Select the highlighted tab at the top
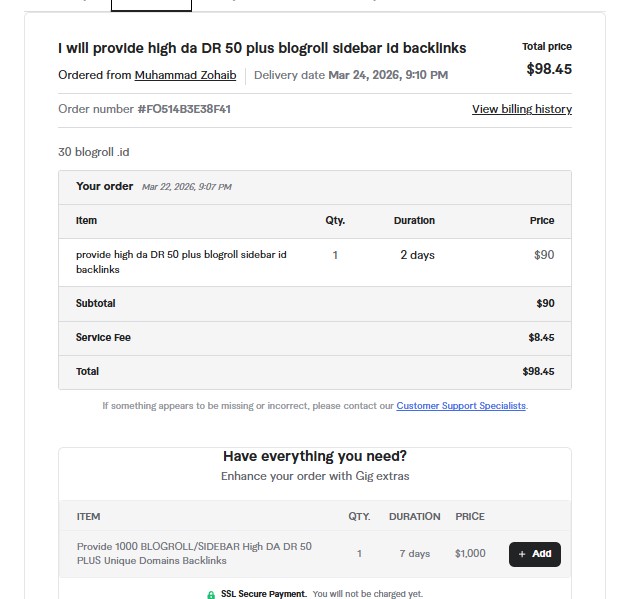This screenshot has height=599, width=620. pos(151,5)
